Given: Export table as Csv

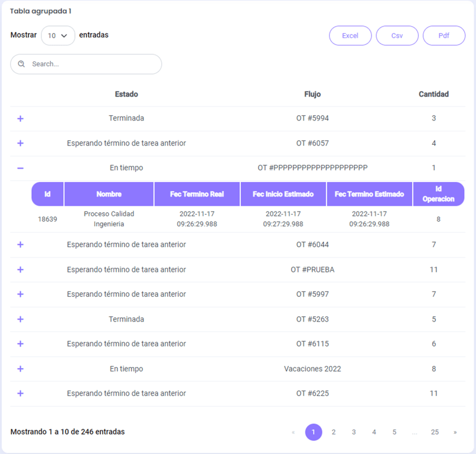Looking at the screenshot, I should coord(397,35).
